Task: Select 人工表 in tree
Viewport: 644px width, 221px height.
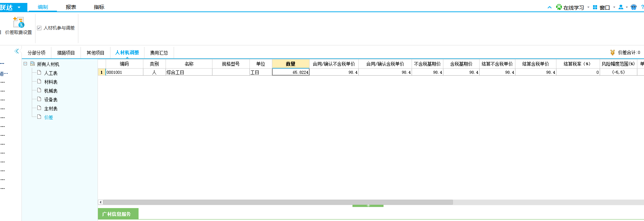Action: pos(51,73)
